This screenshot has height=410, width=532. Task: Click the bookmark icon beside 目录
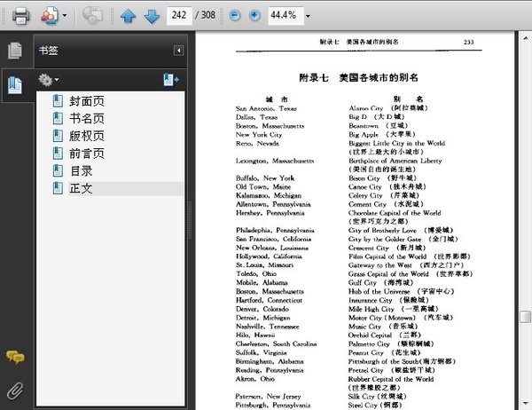coord(58,171)
